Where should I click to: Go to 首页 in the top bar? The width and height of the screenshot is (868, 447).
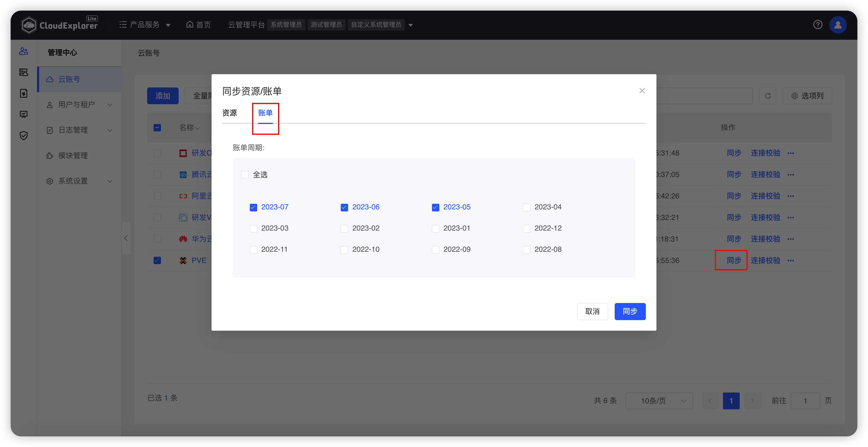point(199,25)
